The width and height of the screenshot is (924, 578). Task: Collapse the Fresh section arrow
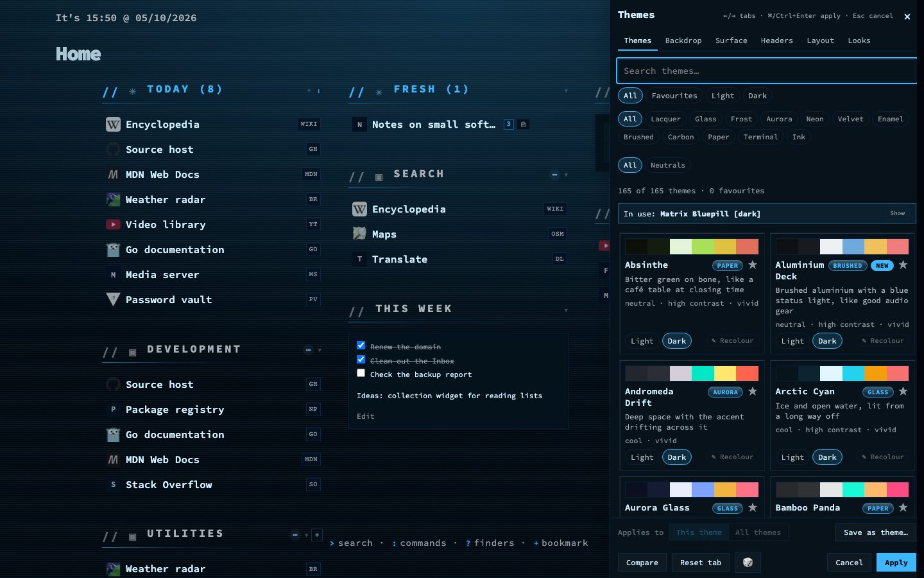[x=566, y=91]
